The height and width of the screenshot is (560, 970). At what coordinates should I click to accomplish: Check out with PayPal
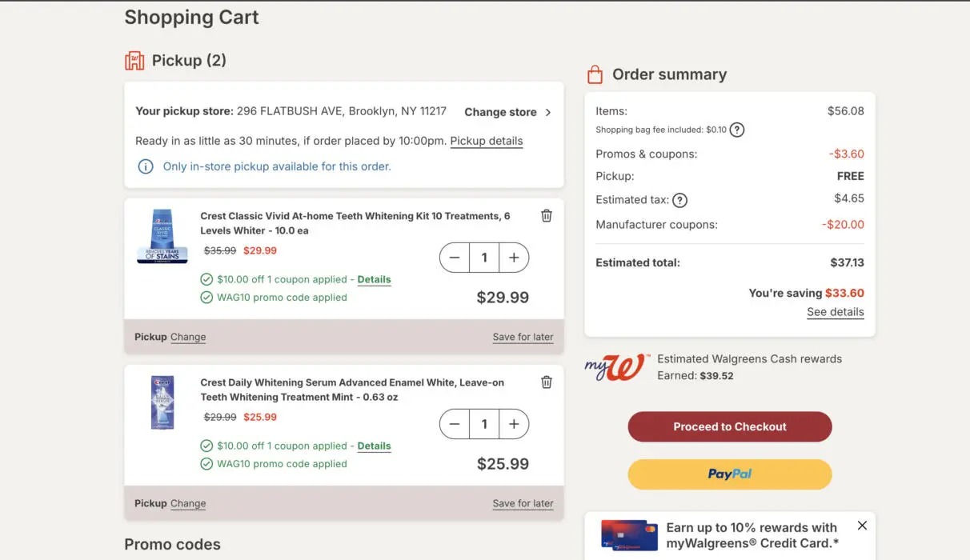coord(729,474)
